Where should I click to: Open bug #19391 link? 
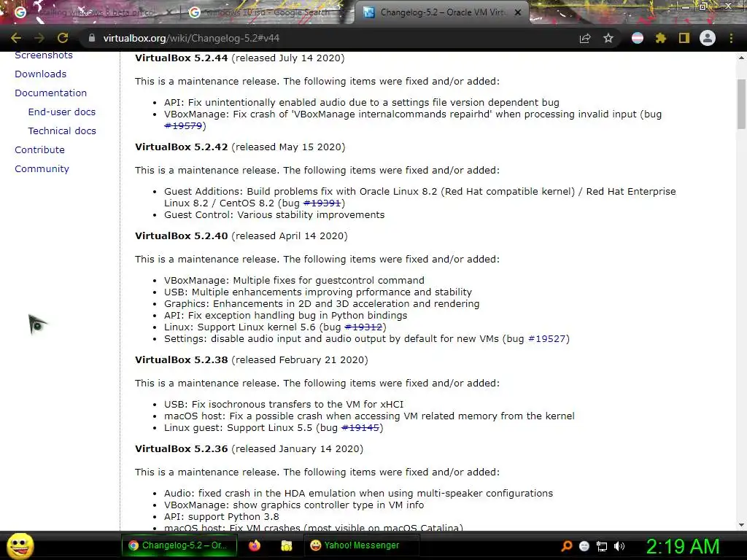[322, 203]
